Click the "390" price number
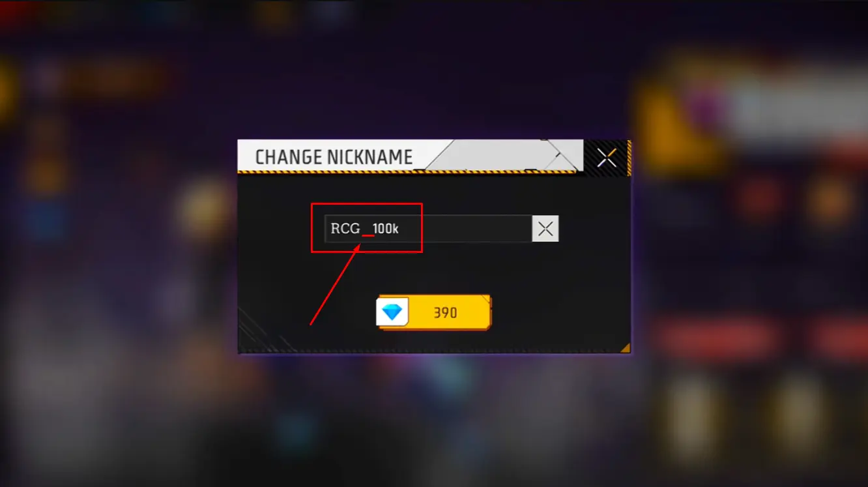This screenshot has height=487, width=868. pos(446,313)
